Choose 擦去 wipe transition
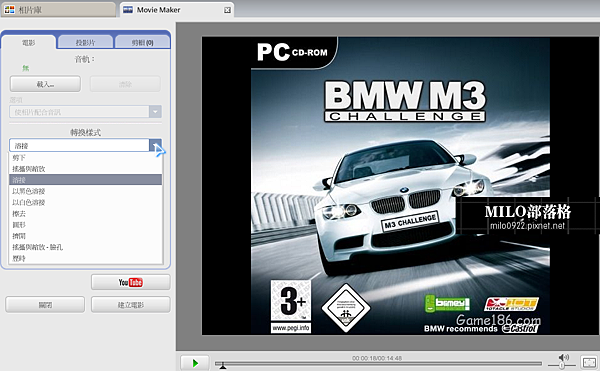The image size is (600, 371). point(85,213)
